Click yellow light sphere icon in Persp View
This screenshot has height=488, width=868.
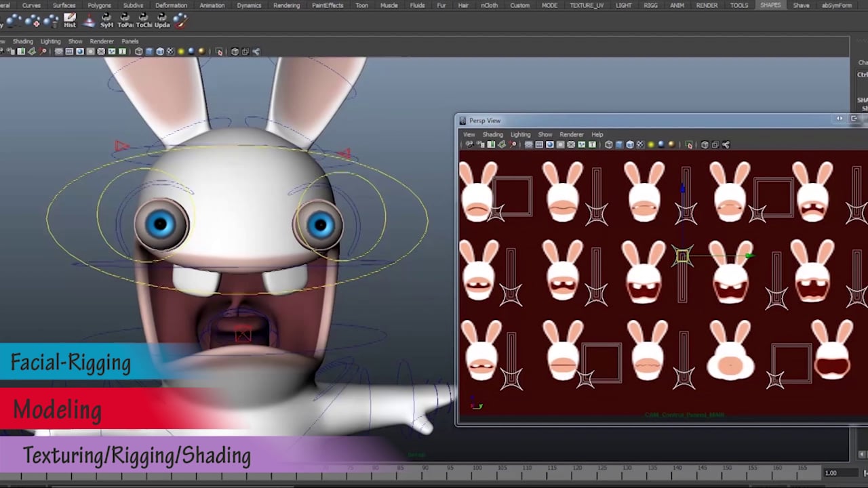(651, 144)
